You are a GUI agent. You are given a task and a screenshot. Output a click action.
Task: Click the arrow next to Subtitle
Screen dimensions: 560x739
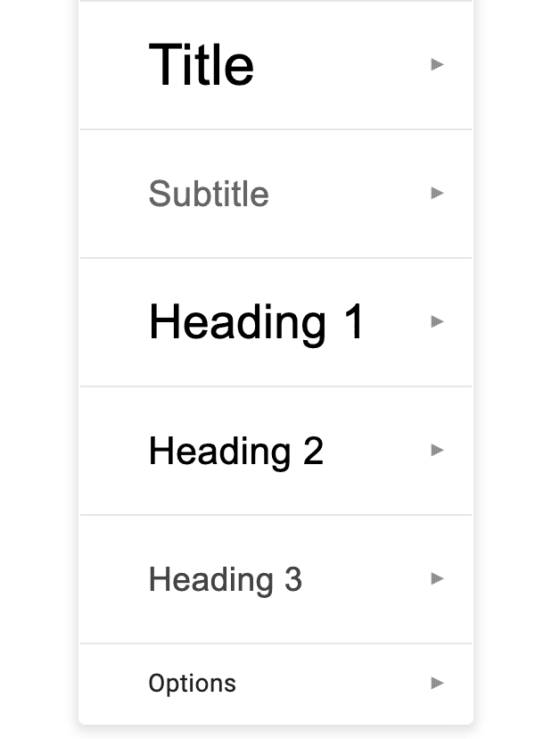[x=437, y=194]
